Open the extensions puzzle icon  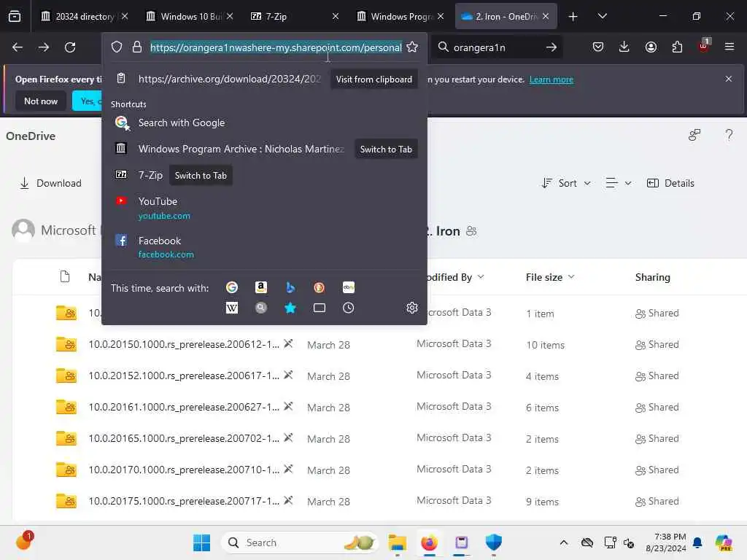pos(677,47)
